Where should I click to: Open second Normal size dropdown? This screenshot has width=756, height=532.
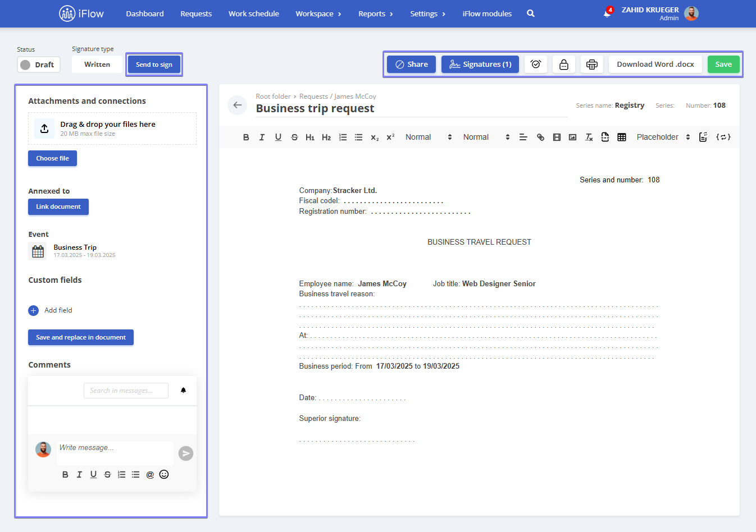click(x=486, y=137)
